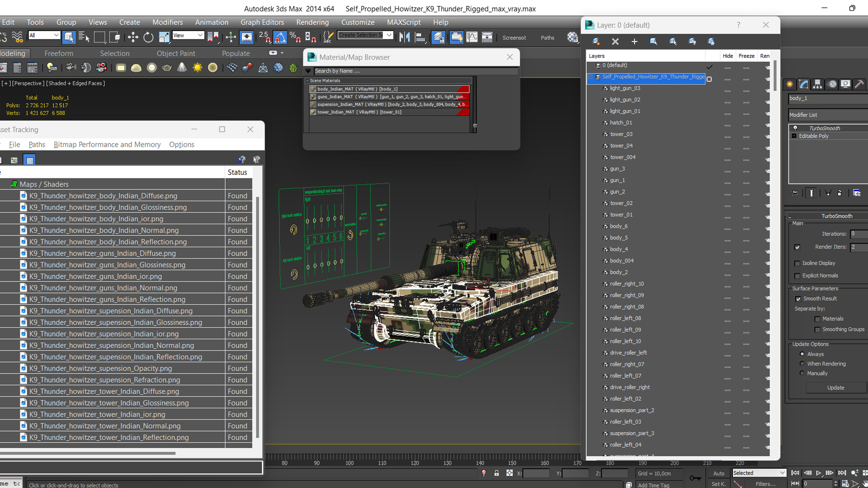
Task: Click the Filters button
Action: 765,484
